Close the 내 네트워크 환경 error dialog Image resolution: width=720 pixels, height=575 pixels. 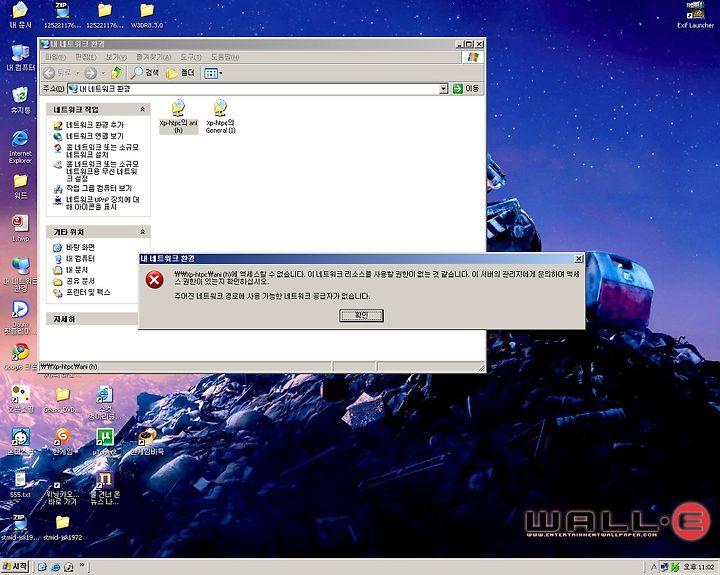[x=579, y=259]
